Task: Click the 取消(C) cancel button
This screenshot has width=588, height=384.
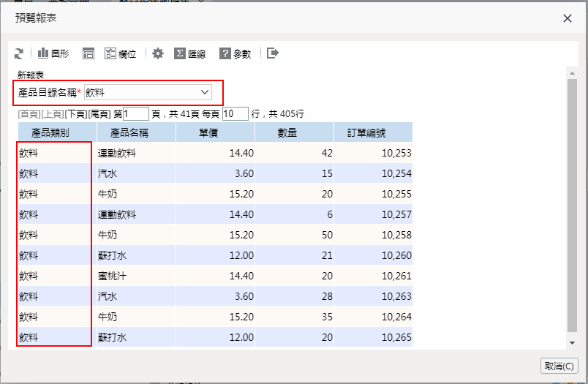Action: pos(559,366)
